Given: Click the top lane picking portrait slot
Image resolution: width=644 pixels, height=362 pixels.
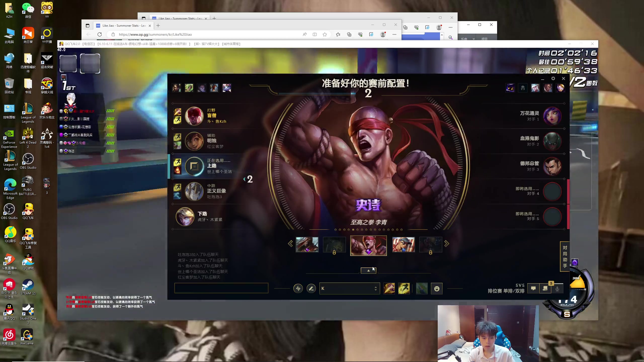Looking at the screenshot, I should coord(194,166).
